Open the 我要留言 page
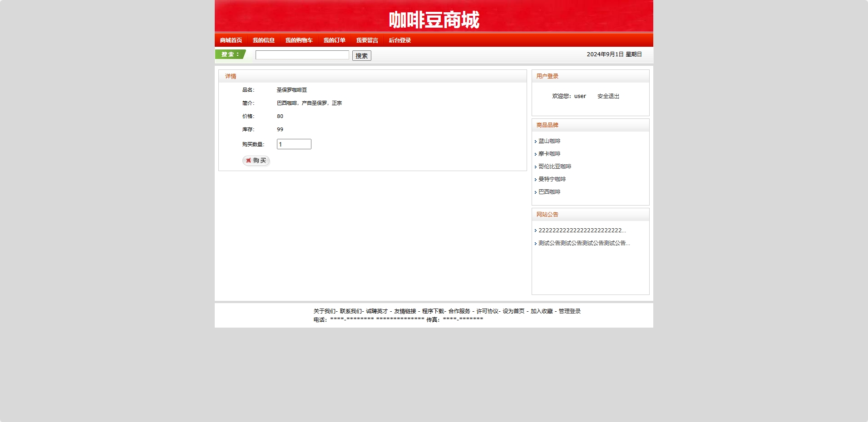The height and width of the screenshot is (422, 868). pyautogui.click(x=367, y=40)
